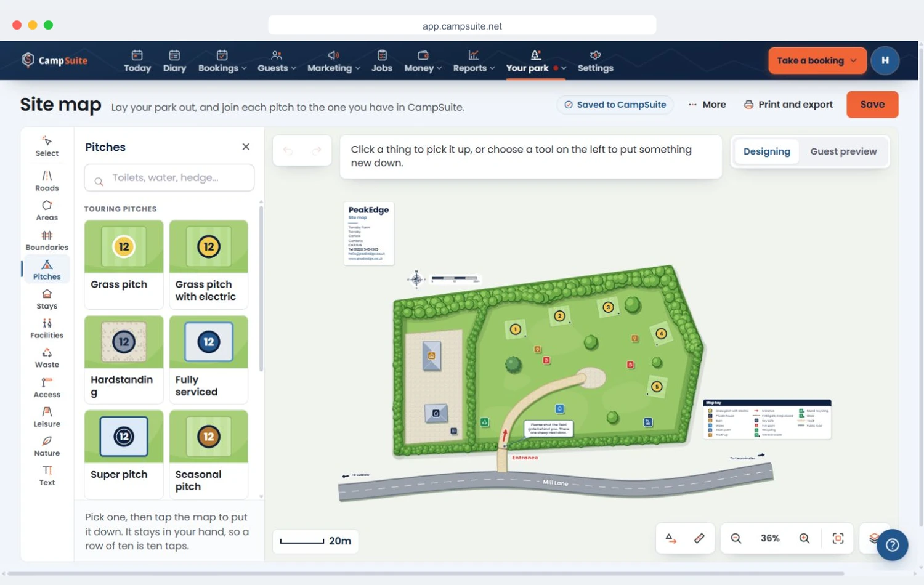The height and width of the screenshot is (585, 924).
Task: Open the More options menu
Action: pyautogui.click(x=707, y=105)
